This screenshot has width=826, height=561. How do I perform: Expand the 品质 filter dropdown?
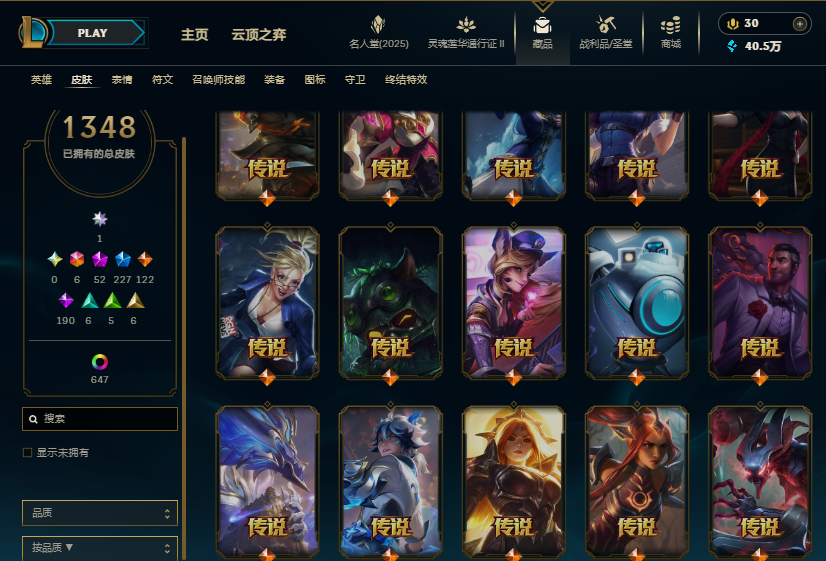click(x=100, y=513)
